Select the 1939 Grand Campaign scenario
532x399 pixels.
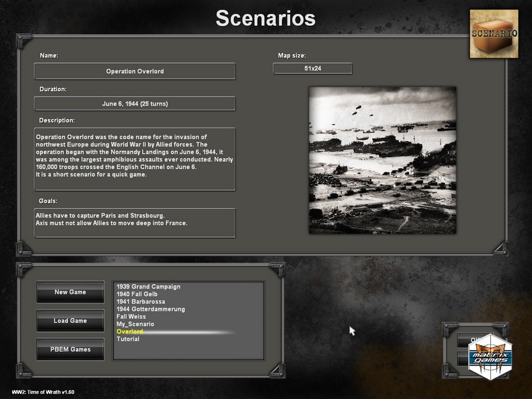pos(148,287)
